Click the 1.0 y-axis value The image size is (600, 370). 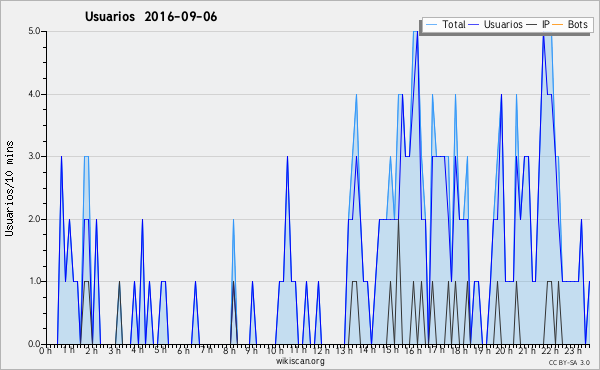(x=34, y=281)
